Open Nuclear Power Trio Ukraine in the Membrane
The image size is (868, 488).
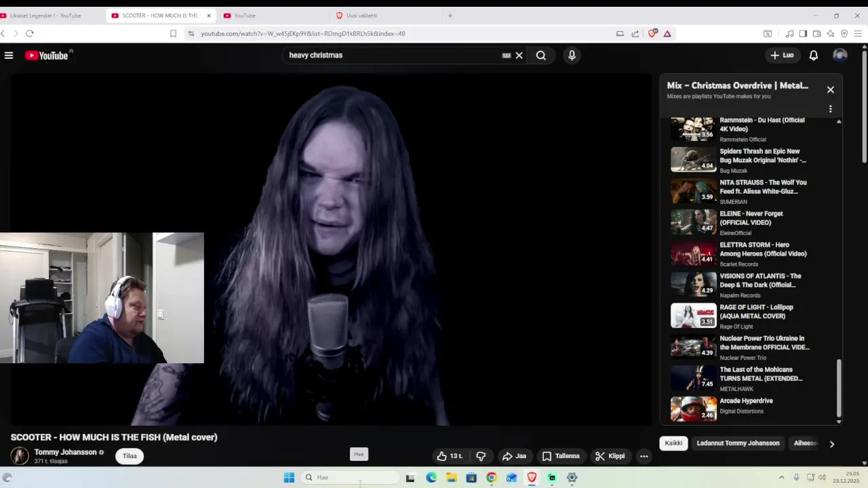point(741,347)
